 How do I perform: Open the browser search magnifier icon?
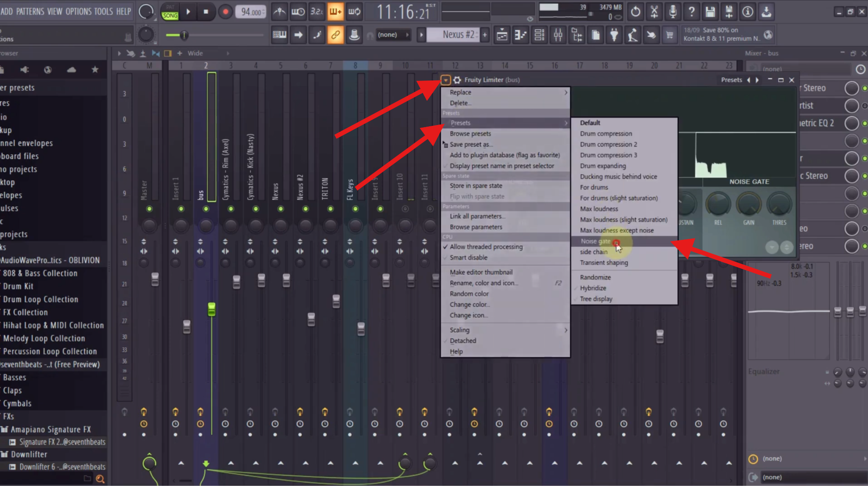point(100,479)
